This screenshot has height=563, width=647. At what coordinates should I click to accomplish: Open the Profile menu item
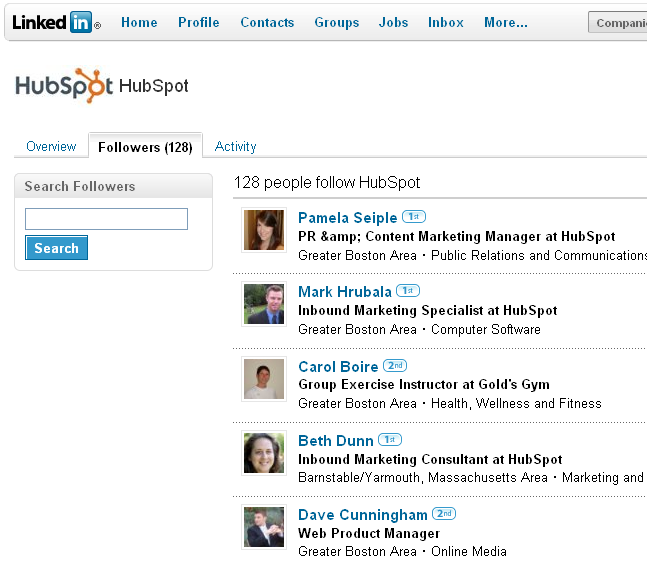[199, 22]
